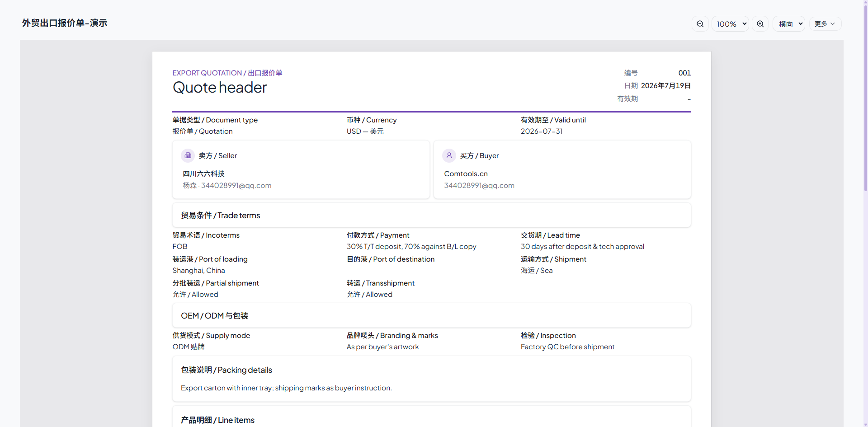Click the buyer email under Comtools.cn
The height and width of the screenshot is (427, 868).
[479, 185]
